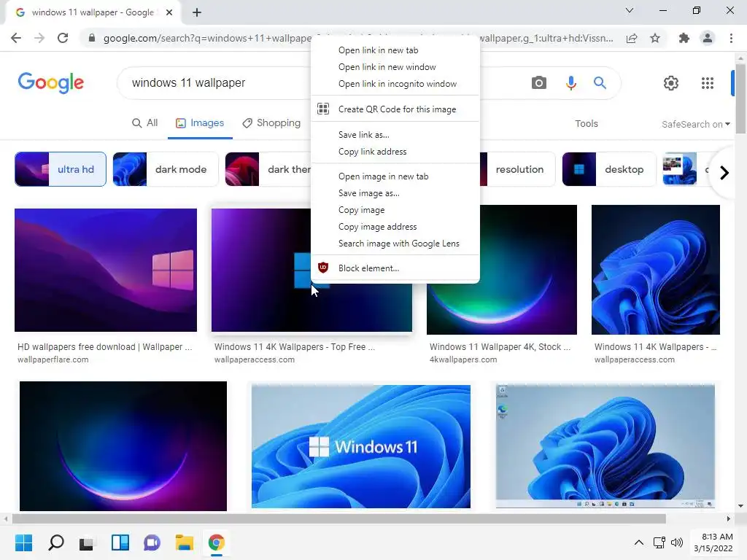
Task: Click the browser forward arrow
Action: [x=39, y=38]
